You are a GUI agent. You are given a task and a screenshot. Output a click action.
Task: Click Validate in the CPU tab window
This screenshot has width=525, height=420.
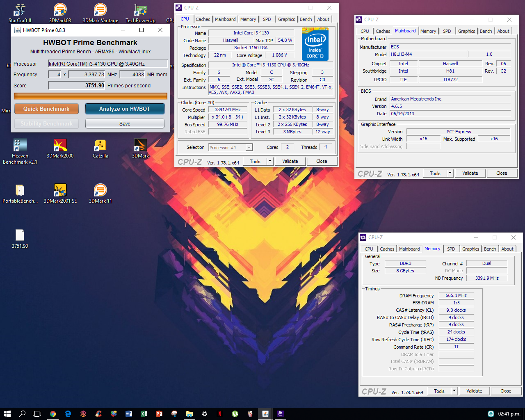290,161
